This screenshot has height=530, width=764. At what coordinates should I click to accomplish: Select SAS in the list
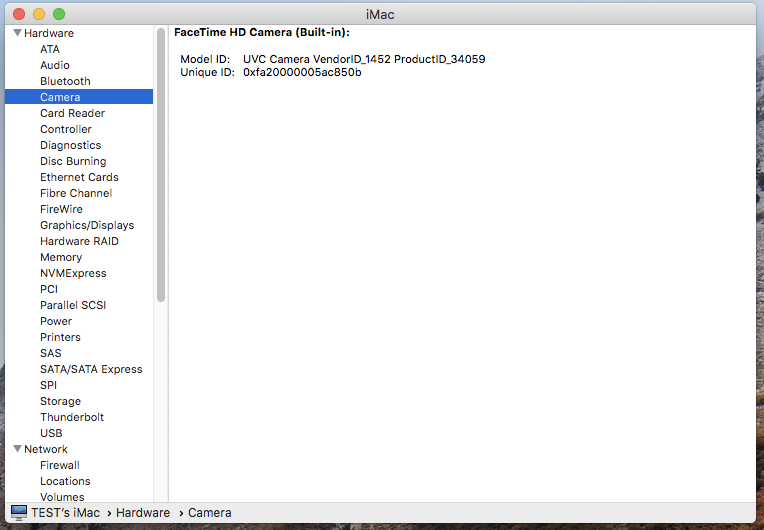coord(51,353)
